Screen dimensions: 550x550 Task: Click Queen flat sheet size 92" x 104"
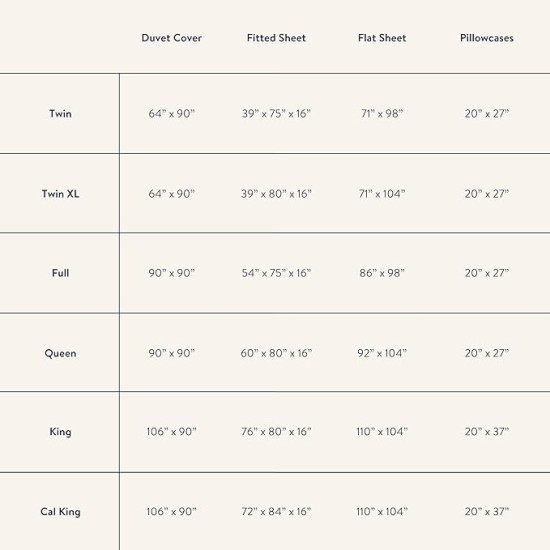point(382,353)
